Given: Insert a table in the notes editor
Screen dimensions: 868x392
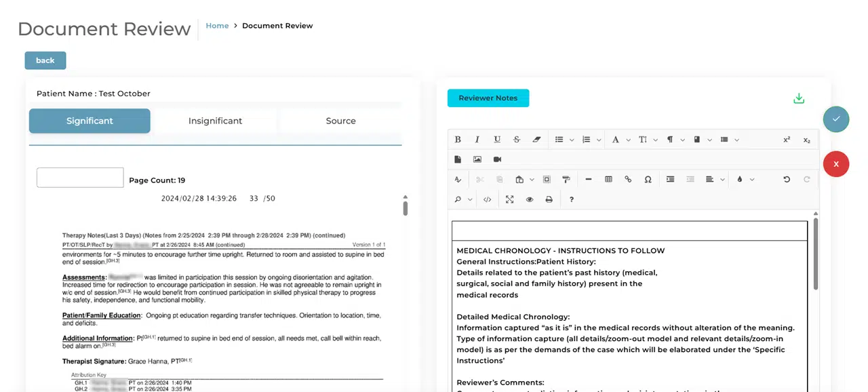Looking at the screenshot, I should [x=608, y=180].
